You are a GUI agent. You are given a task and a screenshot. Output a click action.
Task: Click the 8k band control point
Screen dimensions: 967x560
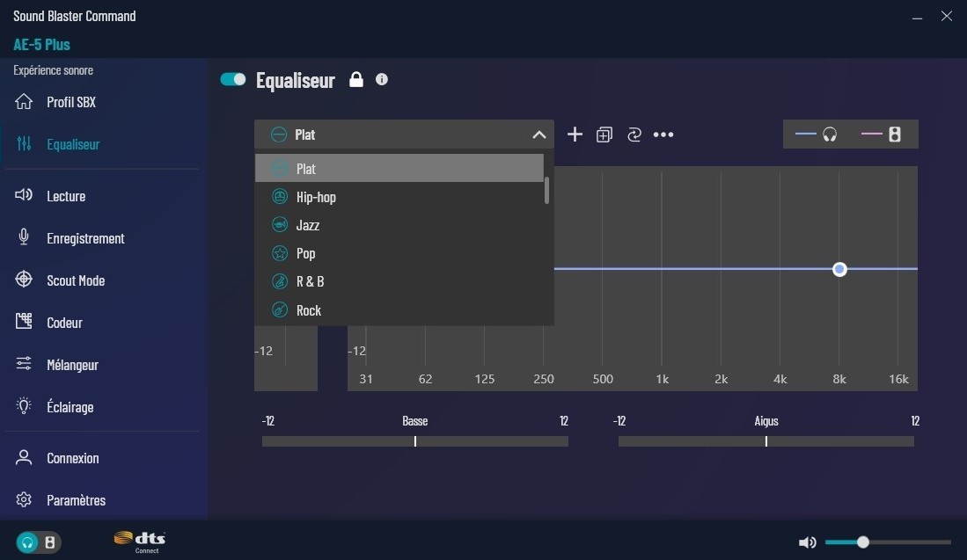pyautogui.click(x=839, y=269)
